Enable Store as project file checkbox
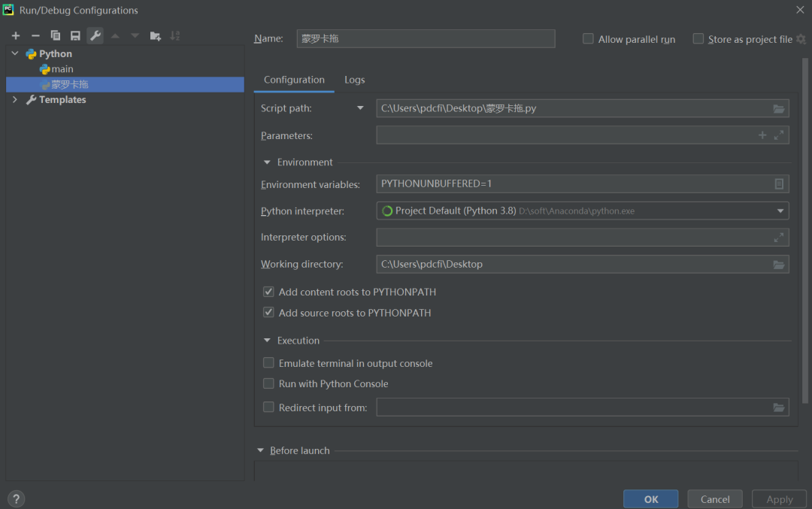812x509 pixels. [698, 39]
